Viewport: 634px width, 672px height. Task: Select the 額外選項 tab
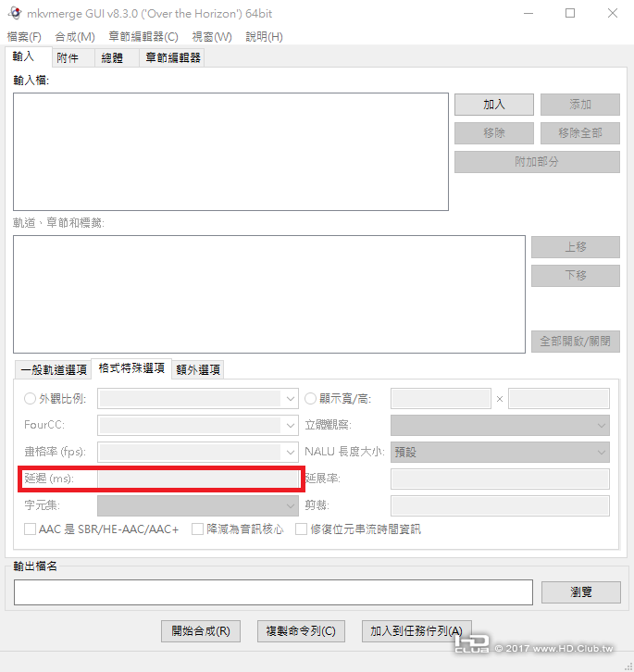pyautogui.click(x=198, y=370)
